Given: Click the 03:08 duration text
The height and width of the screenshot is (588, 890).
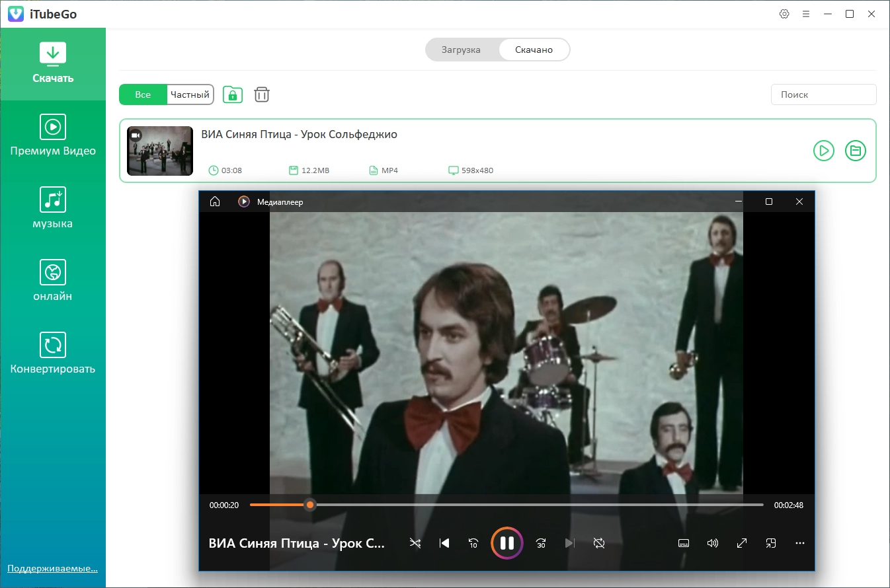Looking at the screenshot, I should pyautogui.click(x=231, y=170).
